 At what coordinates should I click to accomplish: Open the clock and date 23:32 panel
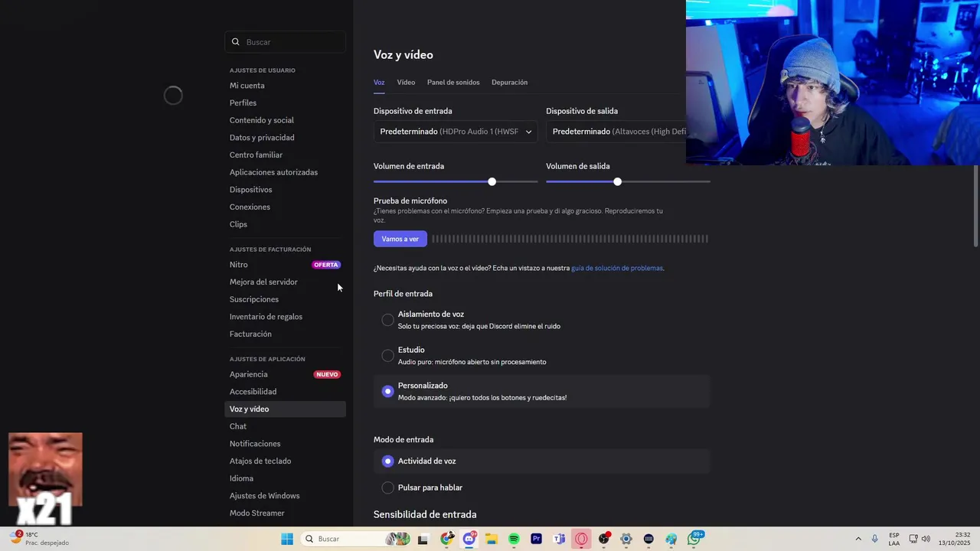954,539
